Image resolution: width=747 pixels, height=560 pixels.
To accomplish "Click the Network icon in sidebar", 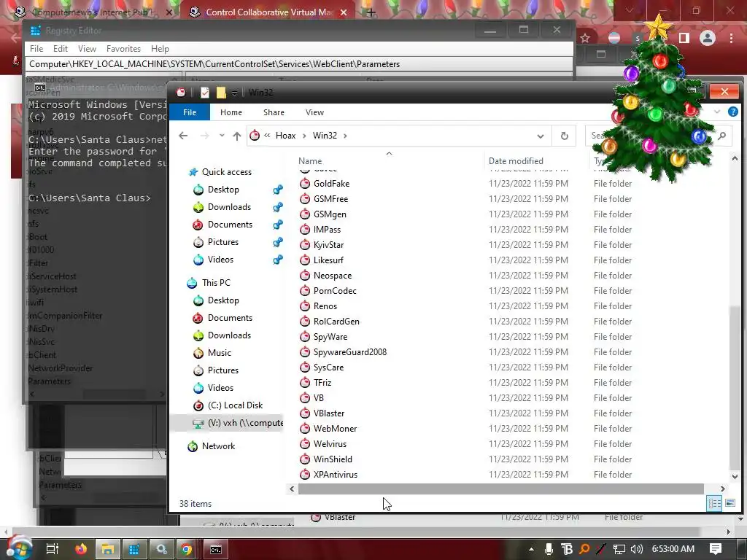I will pyautogui.click(x=193, y=446).
